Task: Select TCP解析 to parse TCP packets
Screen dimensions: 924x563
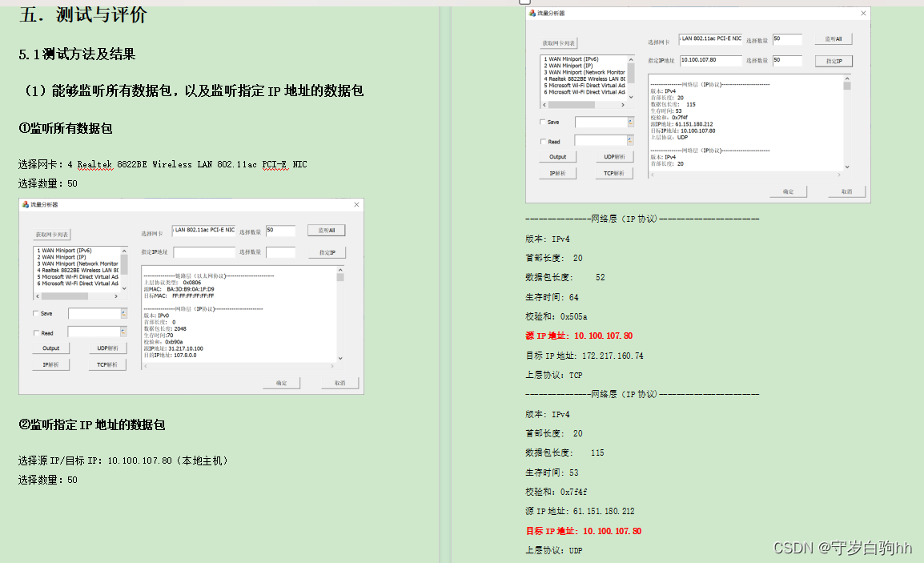Action: pos(614,173)
